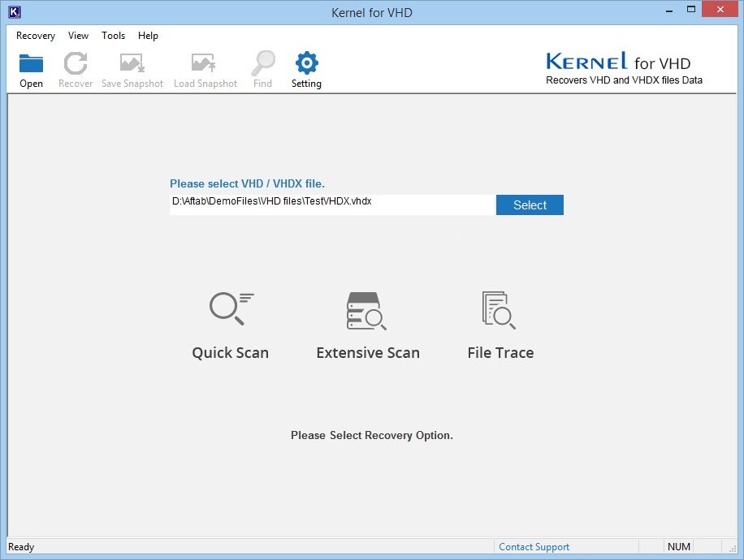The image size is (744, 560).
Task: Open a VHD file with Open icon
Action: (31, 70)
